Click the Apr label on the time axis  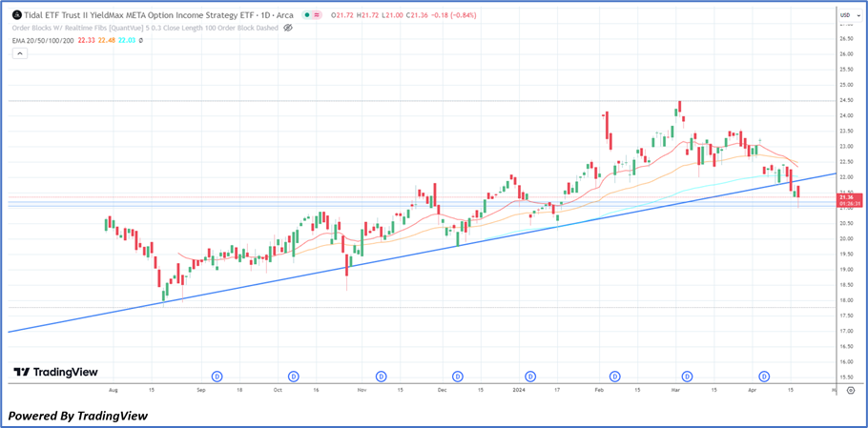click(753, 390)
